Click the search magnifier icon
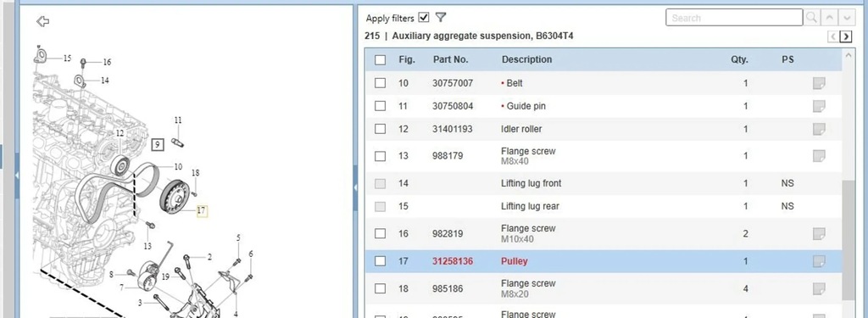Screen dimensions: 868x318 coord(811,18)
